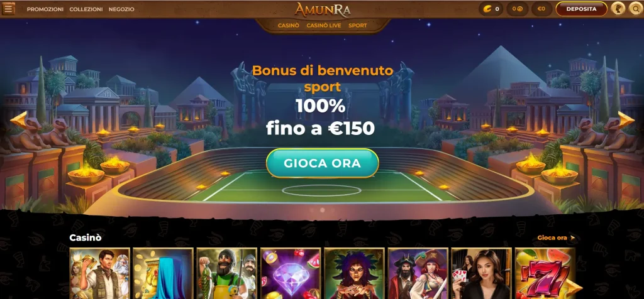Open the pharaoh profile avatar icon

618,9
